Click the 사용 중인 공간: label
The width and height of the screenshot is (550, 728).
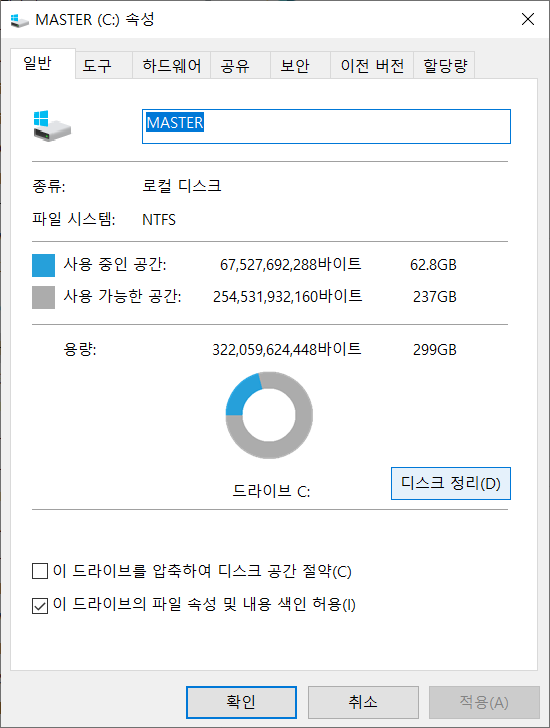pos(115,265)
